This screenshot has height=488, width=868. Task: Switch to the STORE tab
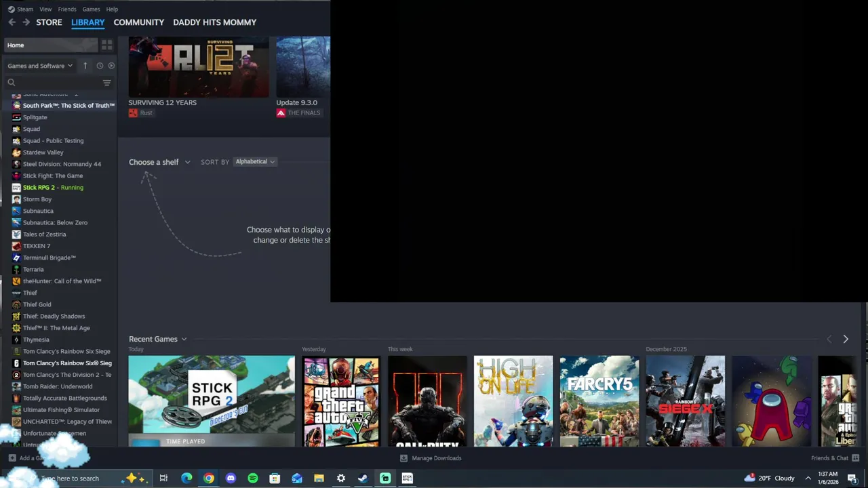49,22
